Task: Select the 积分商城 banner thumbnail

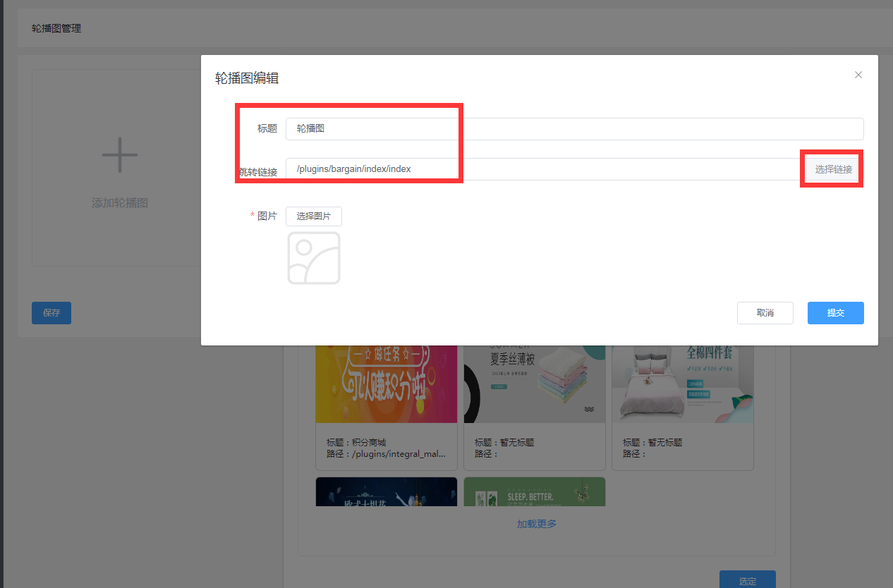Action: pyautogui.click(x=387, y=384)
